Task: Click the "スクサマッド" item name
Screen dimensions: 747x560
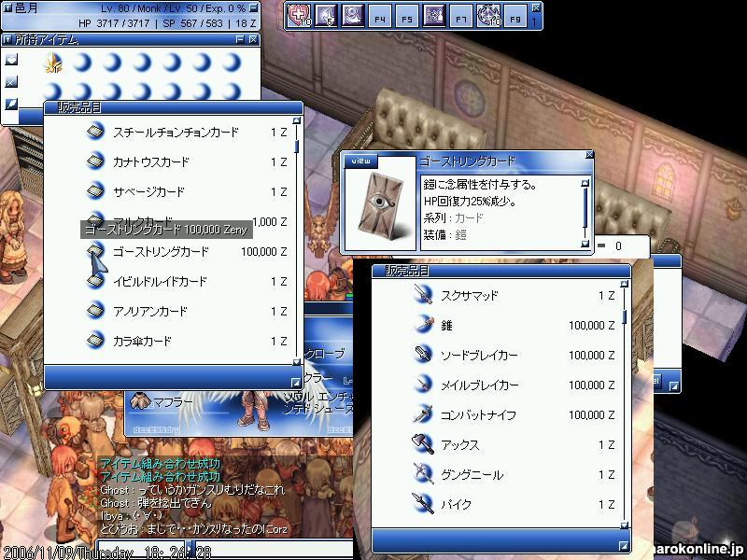Action: pyautogui.click(x=470, y=296)
